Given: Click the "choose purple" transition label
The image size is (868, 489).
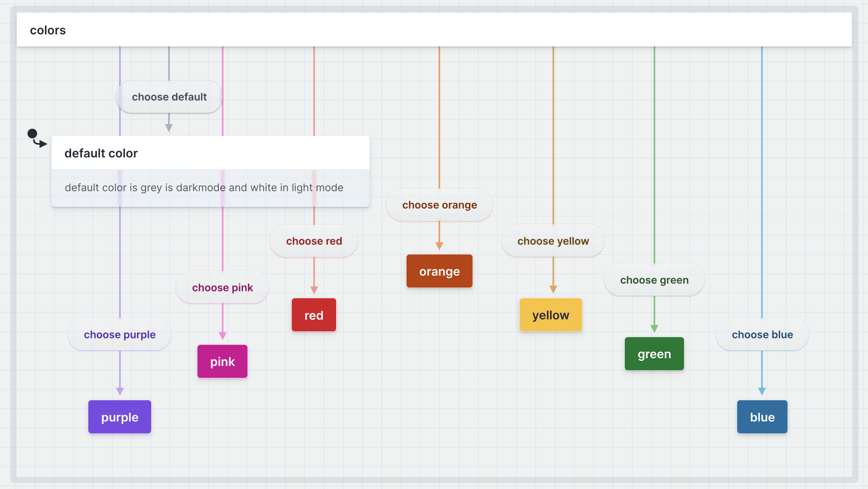Looking at the screenshot, I should click(x=119, y=334).
